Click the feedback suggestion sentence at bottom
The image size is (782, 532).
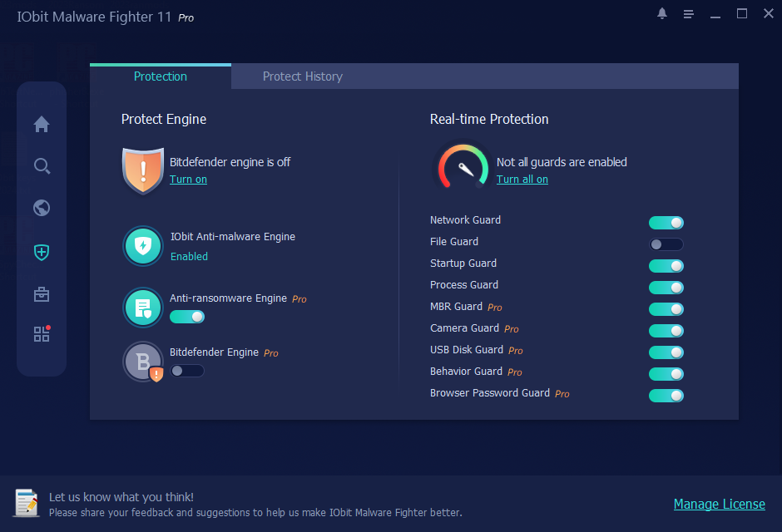(x=255, y=513)
